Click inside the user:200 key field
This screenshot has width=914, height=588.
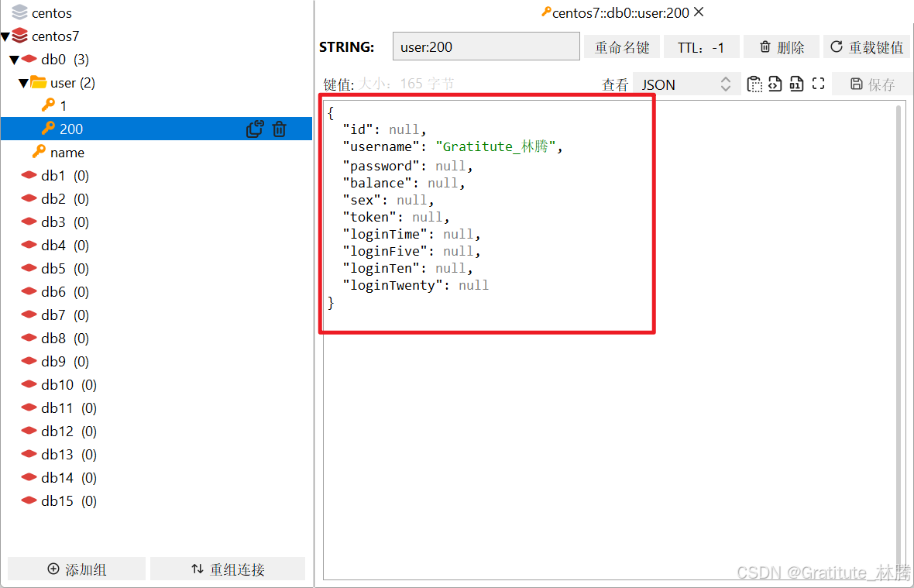click(x=486, y=46)
